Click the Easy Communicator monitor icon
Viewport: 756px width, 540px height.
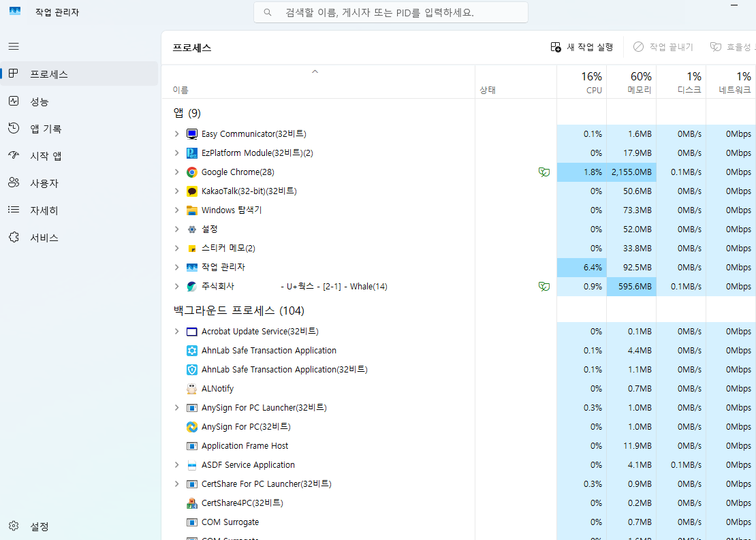[x=192, y=134]
